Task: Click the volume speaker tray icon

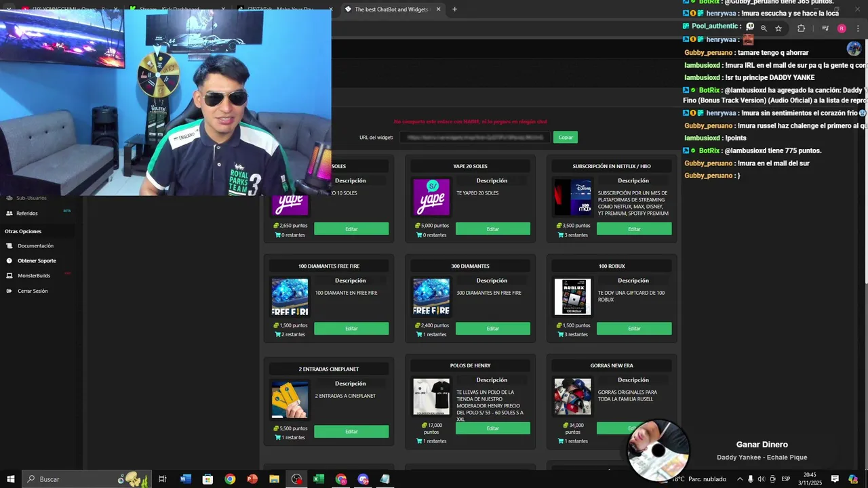Action: [x=761, y=479]
